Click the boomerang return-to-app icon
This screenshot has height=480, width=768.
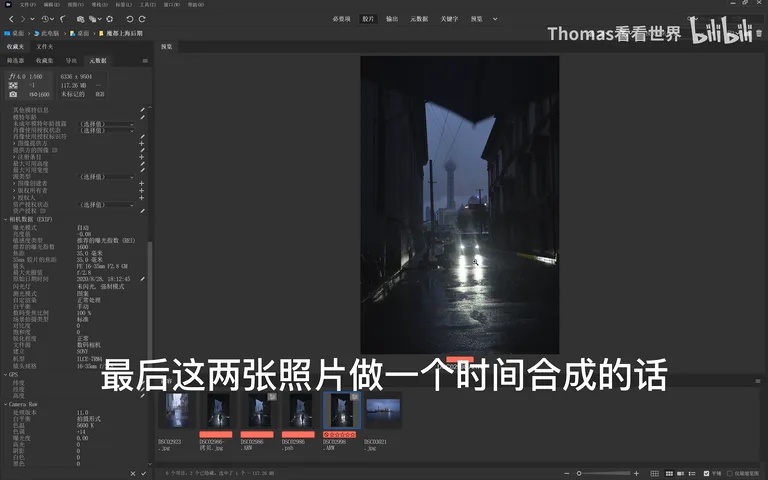pyautogui.click(x=63, y=19)
